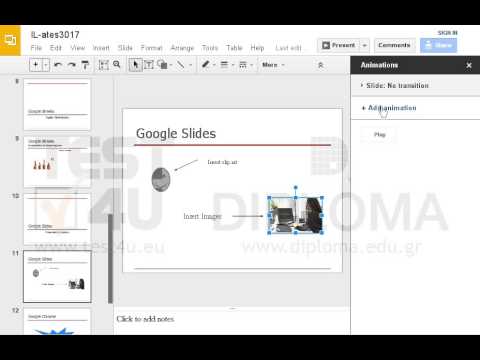480x360 pixels.
Task: Click the Play button in Animations panel
Action: click(x=380, y=135)
